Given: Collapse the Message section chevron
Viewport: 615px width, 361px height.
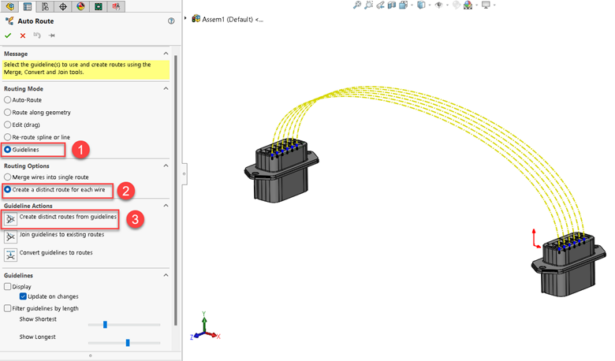Looking at the screenshot, I should pos(166,53).
